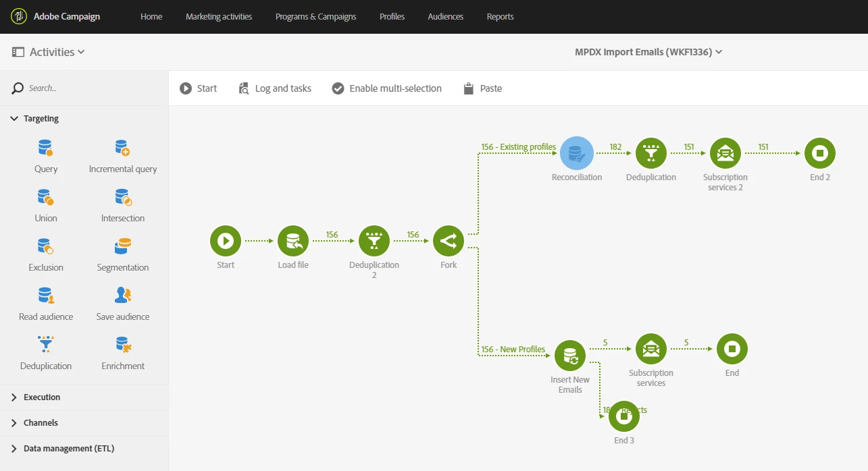This screenshot has height=471, width=868.
Task: Click the 156 - New Profiles transition label
Action: (513, 350)
